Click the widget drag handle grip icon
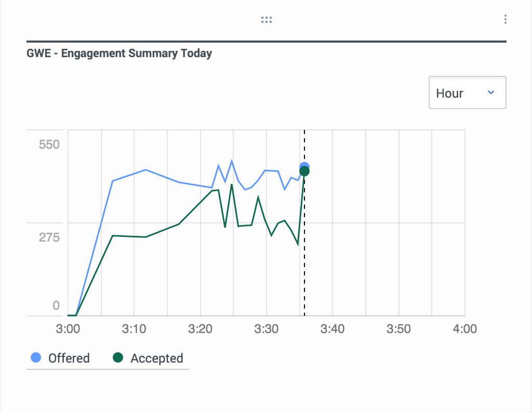532x413 pixels. click(267, 20)
